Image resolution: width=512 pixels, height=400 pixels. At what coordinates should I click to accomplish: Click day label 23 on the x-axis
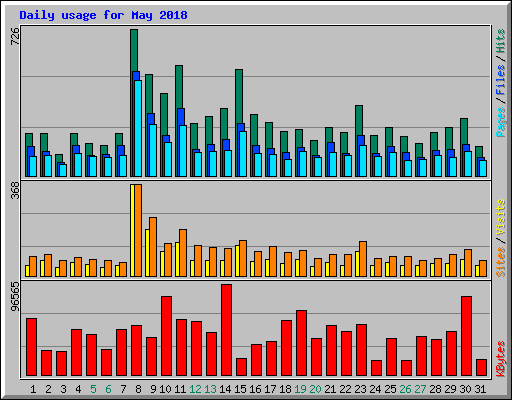coord(360,389)
